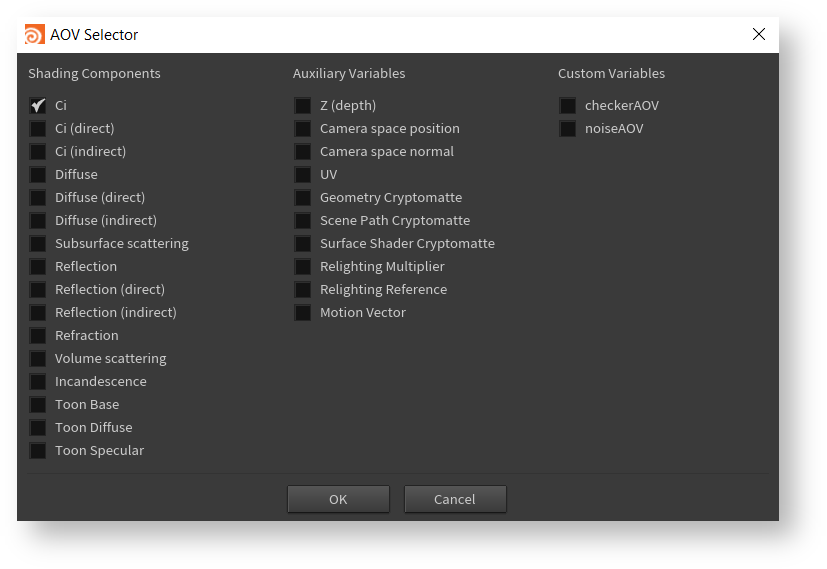Close the AOV Selector dialog

coord(759,34)
